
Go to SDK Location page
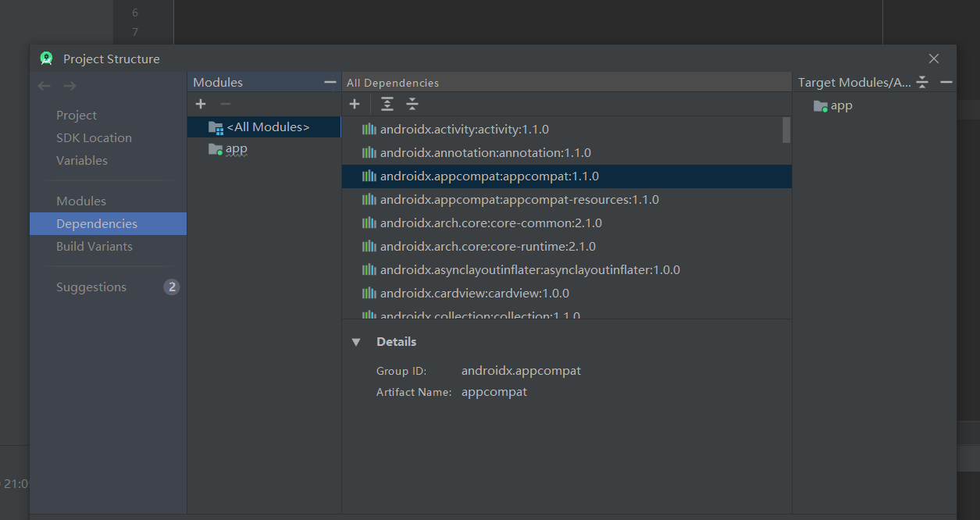pyautogui.click(x=94, y=137)
